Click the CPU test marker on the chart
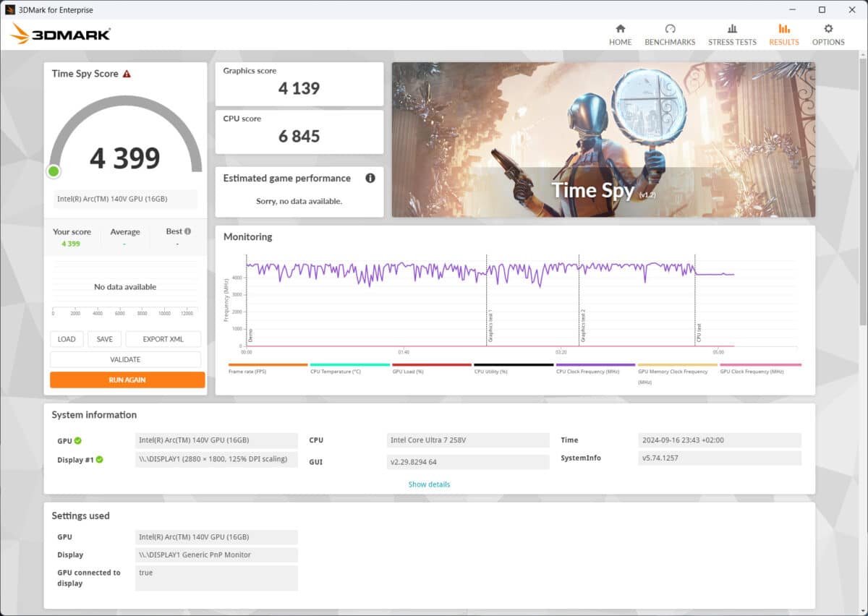The height and width of the screenshot is (616, 868). coord(699,334)
